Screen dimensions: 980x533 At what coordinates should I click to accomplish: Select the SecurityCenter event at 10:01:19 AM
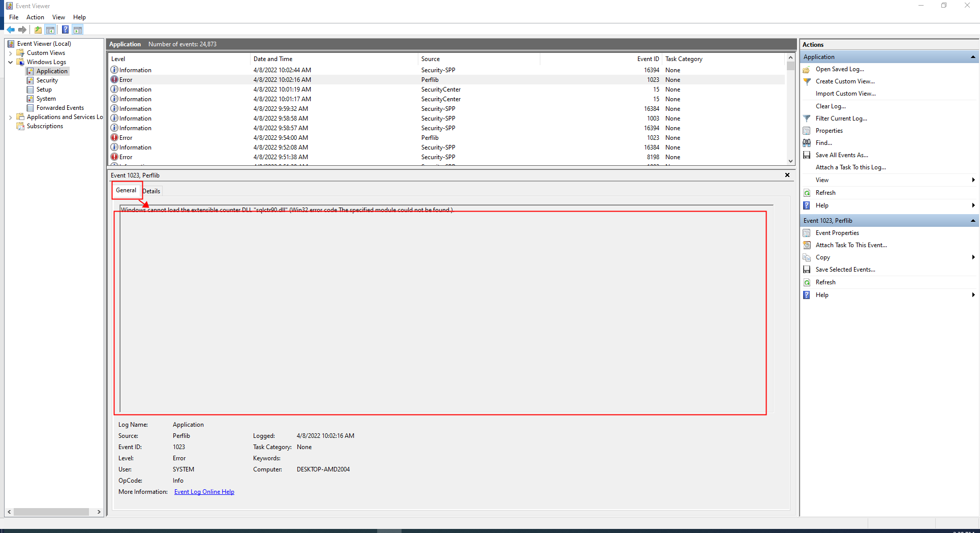click(447, 90)
